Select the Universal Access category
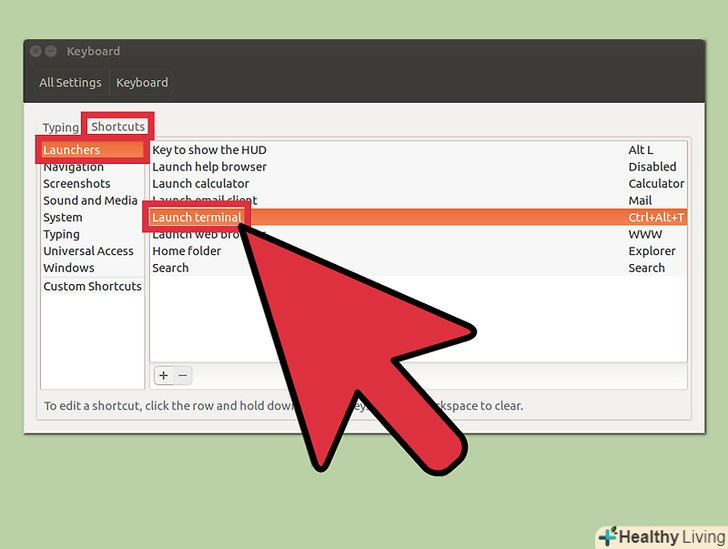This screenshot has height=549, width=728. pos(92,251)
